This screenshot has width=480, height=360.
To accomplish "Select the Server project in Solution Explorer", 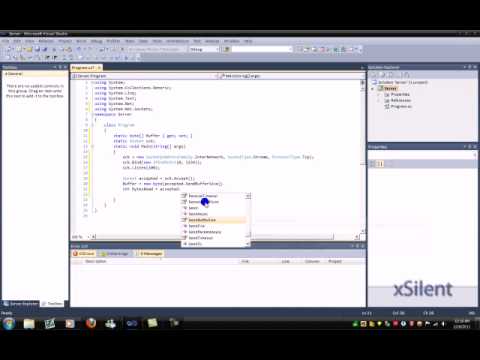I will [x=390, y=88].
